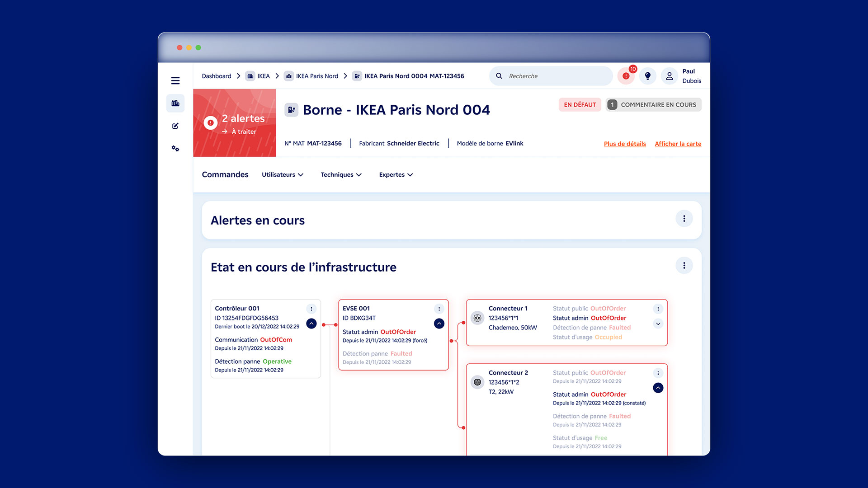Collapse Contrôleur 001 card details
This screenshot has height=488, width=868.
click(x=311, y=324)
